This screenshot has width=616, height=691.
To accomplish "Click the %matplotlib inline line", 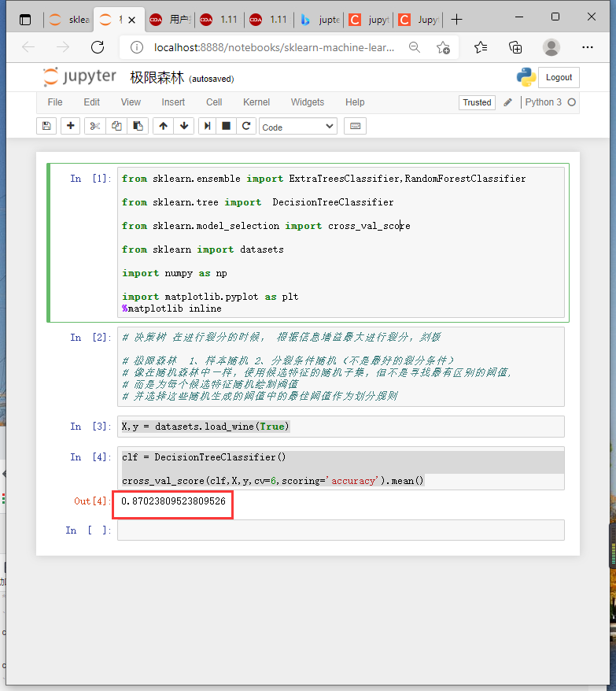I will [172, 309].
